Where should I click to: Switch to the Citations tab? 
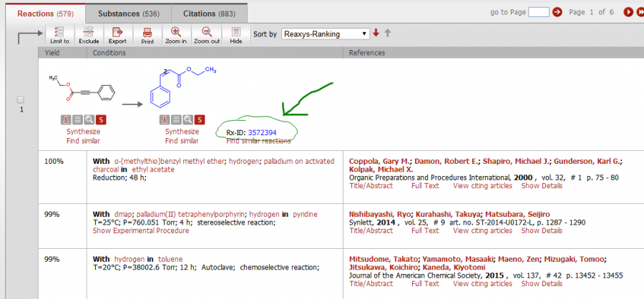tap(210, 14)
